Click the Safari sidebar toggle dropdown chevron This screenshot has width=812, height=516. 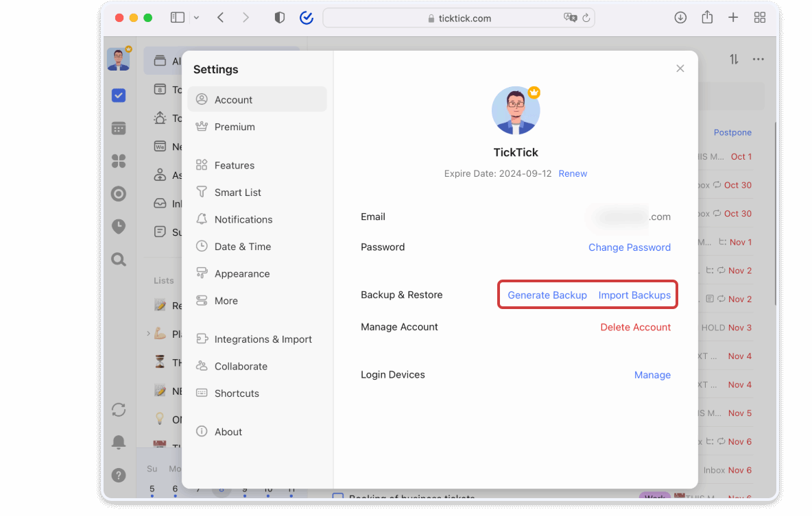(x=197, y=17)
